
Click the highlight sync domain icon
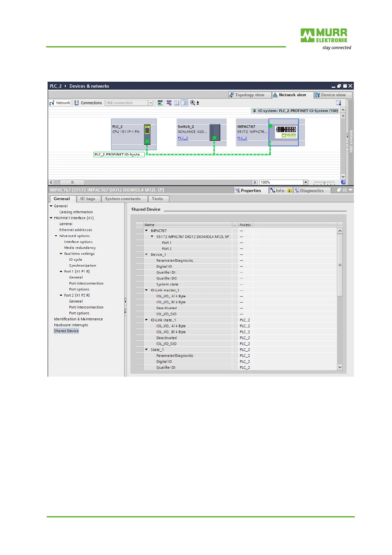[169, 103]
